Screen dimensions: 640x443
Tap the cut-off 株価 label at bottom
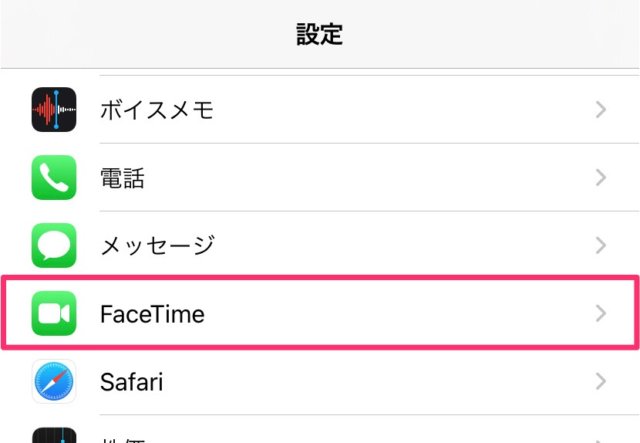[123, 440]
